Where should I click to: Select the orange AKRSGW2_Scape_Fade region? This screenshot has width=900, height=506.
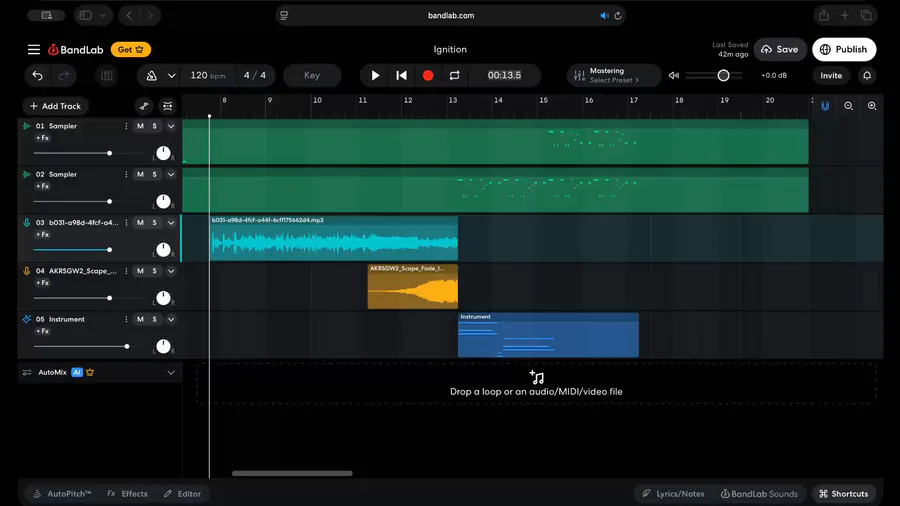click(x=413, y=287)
